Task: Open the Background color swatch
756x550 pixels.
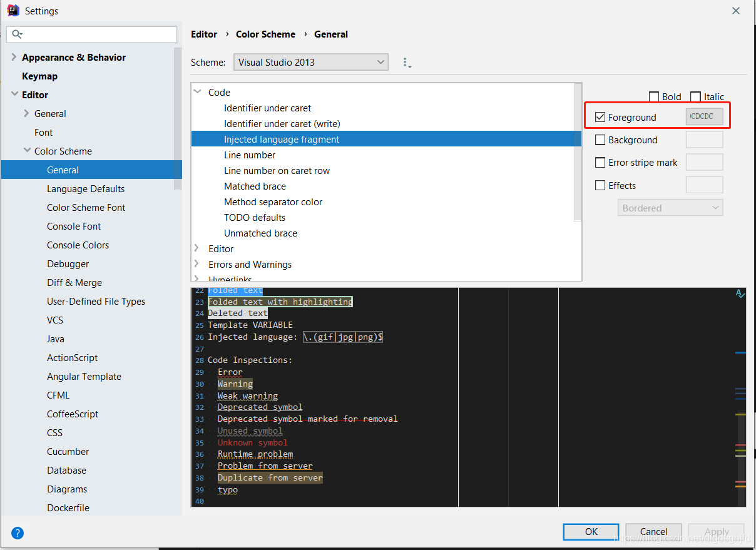Action: [x=705, y=140]
